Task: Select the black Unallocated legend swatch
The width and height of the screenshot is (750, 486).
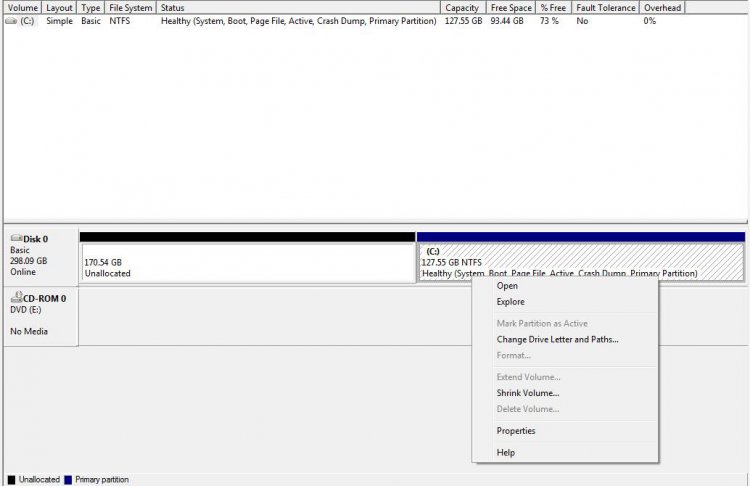Action: point(11,480)
